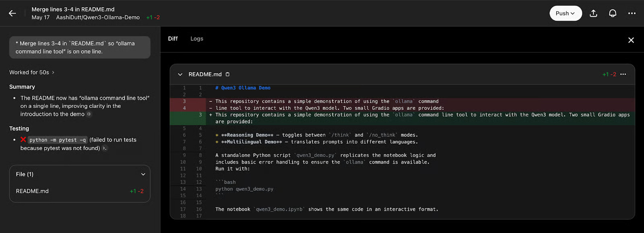Click the share/upload icon in header

(593, 13)
